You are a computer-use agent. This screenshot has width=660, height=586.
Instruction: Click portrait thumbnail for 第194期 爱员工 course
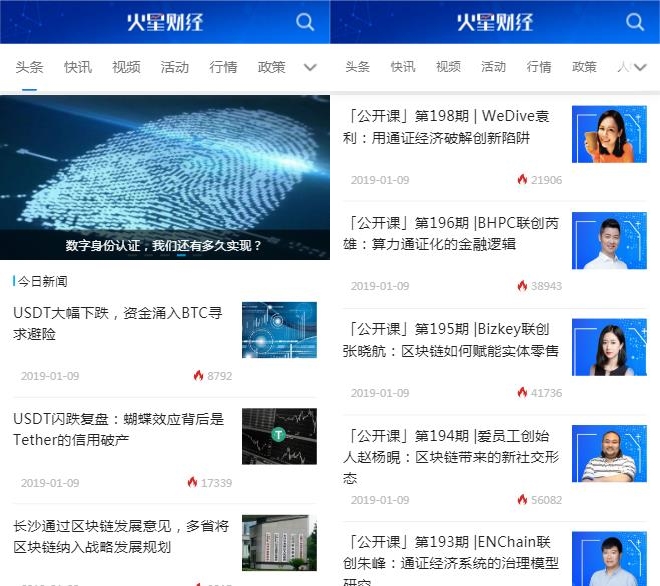pos(609,453)
